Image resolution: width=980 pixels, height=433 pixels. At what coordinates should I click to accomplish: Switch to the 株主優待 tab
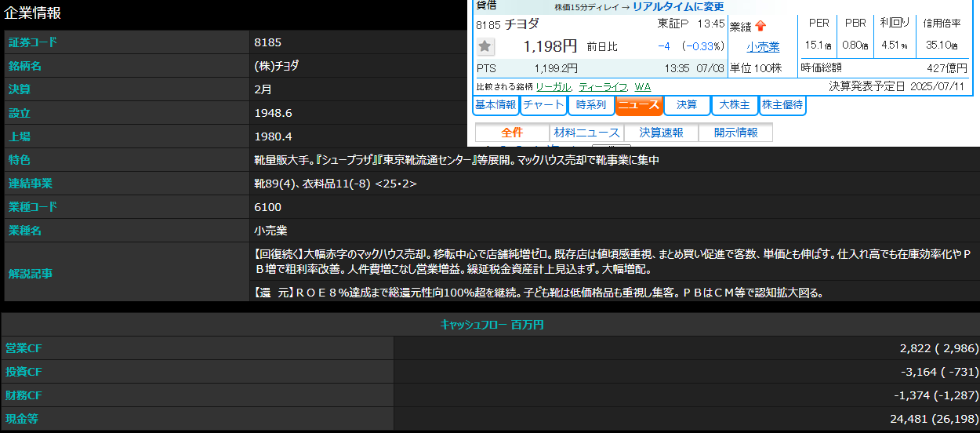pos(782,104)
